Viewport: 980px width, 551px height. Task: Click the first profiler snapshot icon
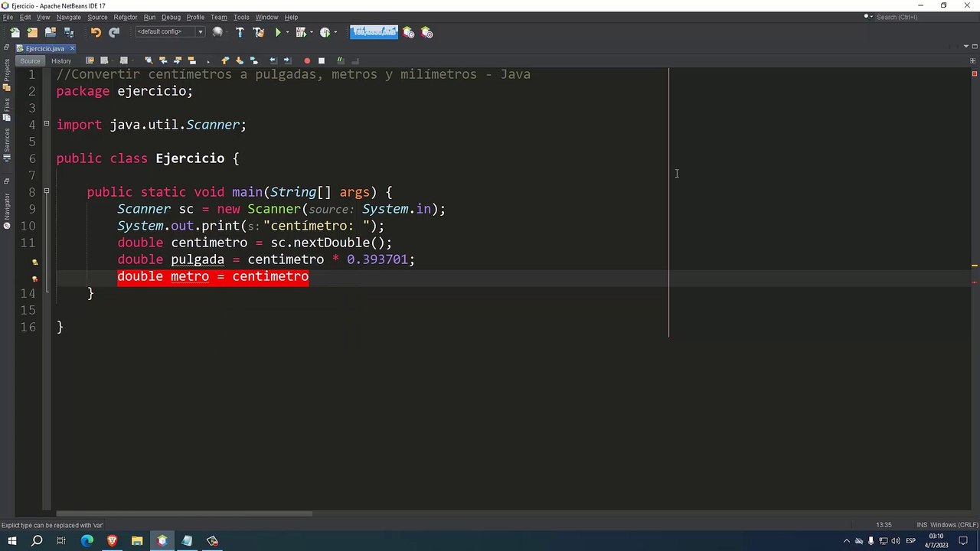(x=408, y=32)
